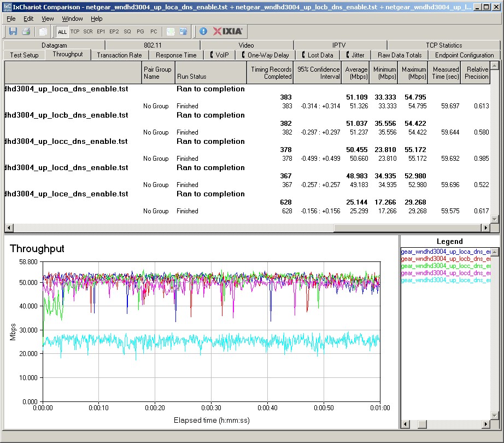Switch to the Endpoint Configuration tab
The width and height of the screenshot is (504, 443).
pos(464,55)
